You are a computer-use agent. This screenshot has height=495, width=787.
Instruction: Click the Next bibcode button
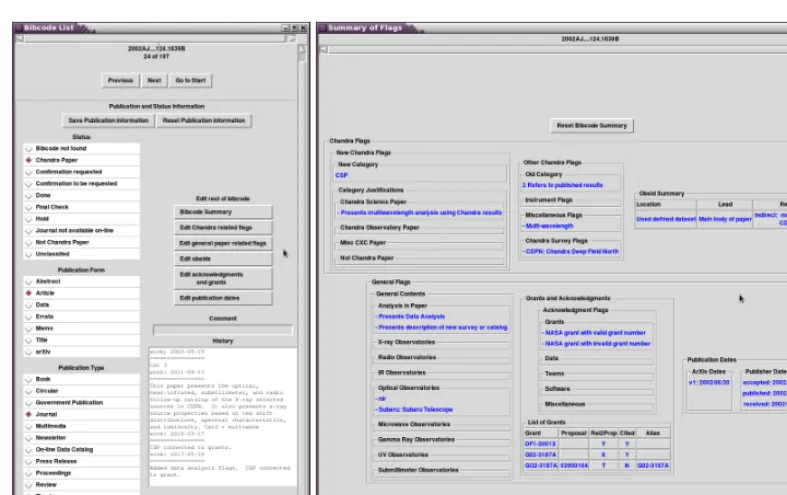point(155,80)
